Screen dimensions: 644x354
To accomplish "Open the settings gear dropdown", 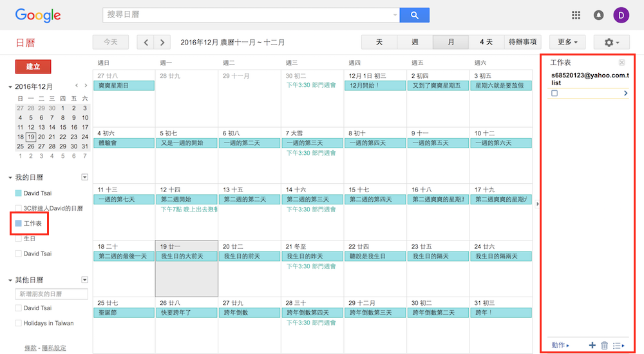I will [x=611, y=43].
